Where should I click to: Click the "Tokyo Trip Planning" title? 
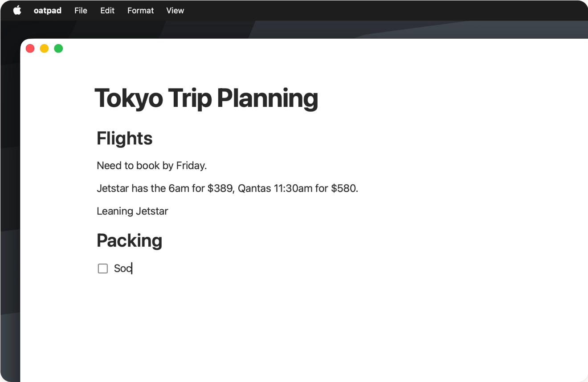point(206,98)
